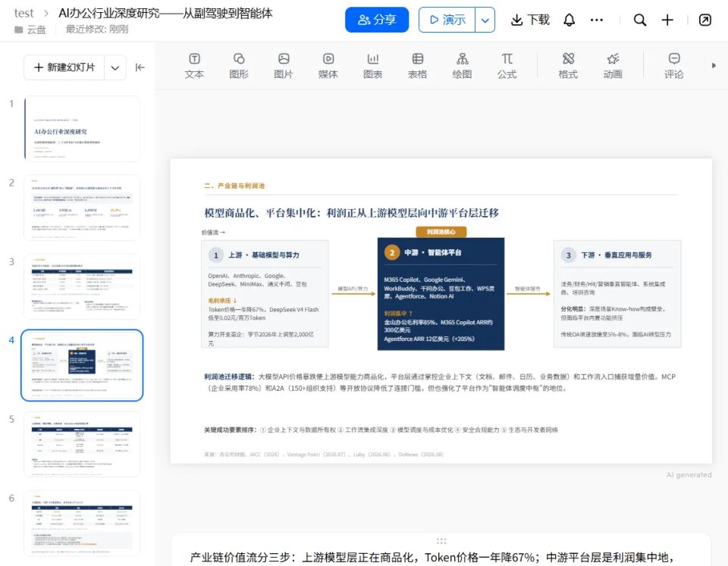Click 新建幻灯片 to add a slide
The width and height of the screenshot is (728, 566).
pos(64,67)
